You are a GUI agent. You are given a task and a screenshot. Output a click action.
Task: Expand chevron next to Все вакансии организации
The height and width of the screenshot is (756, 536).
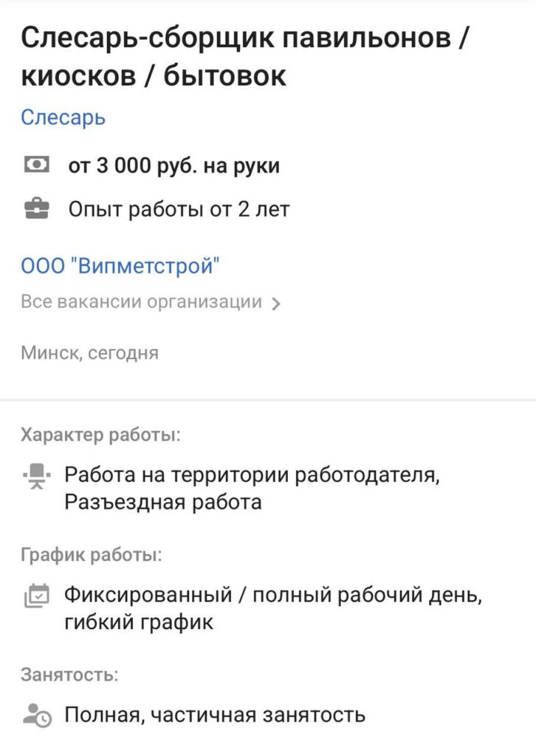click(x=276, y=303)
